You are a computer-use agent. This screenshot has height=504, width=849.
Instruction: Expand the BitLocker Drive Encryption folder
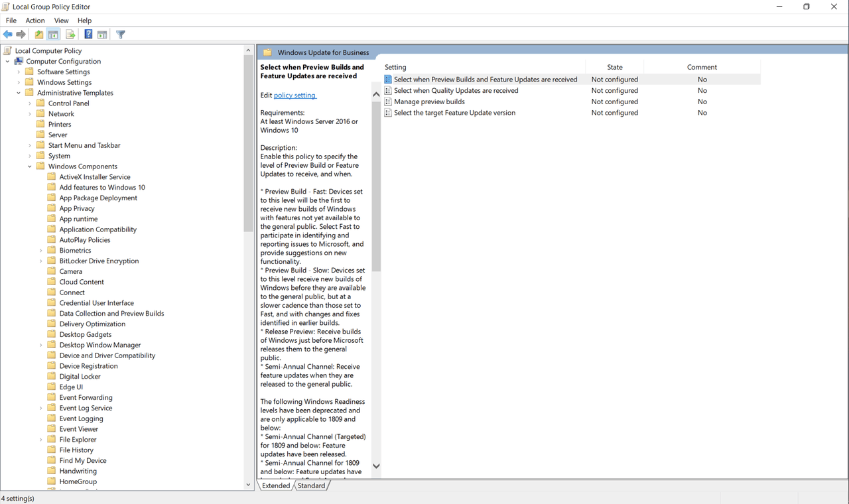(x=41, y=261)
